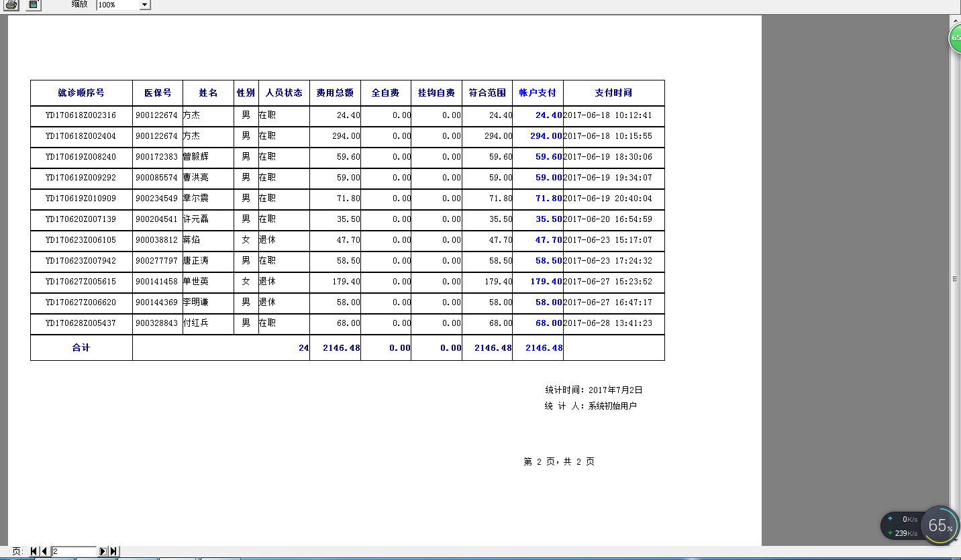961x560 pixels.
Task: Select the 姓名 column header
Action: (209, 93)
